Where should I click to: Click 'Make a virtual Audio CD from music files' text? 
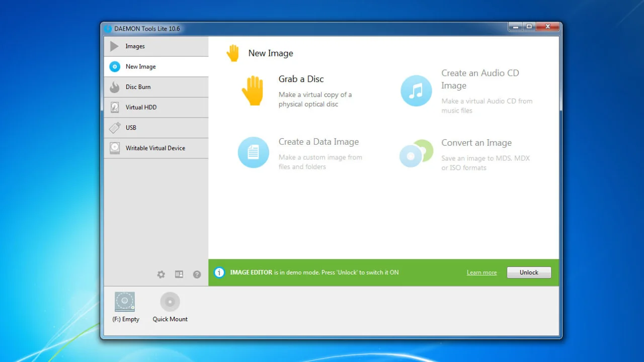487,106
